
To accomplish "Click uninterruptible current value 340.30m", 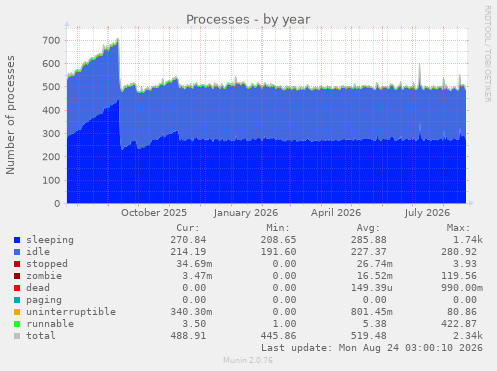I will 191,312.
